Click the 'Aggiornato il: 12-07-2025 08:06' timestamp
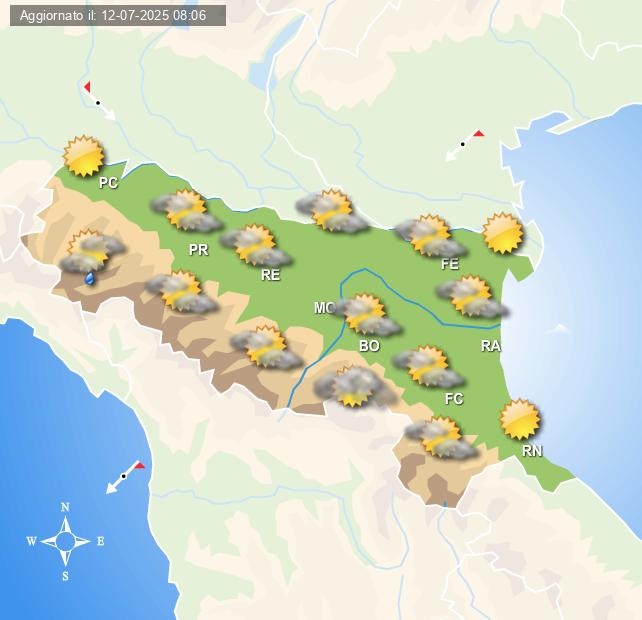Image resolution: width=642 pixels, height=620 pixels. pyautogui.click(x=113, y=16)
